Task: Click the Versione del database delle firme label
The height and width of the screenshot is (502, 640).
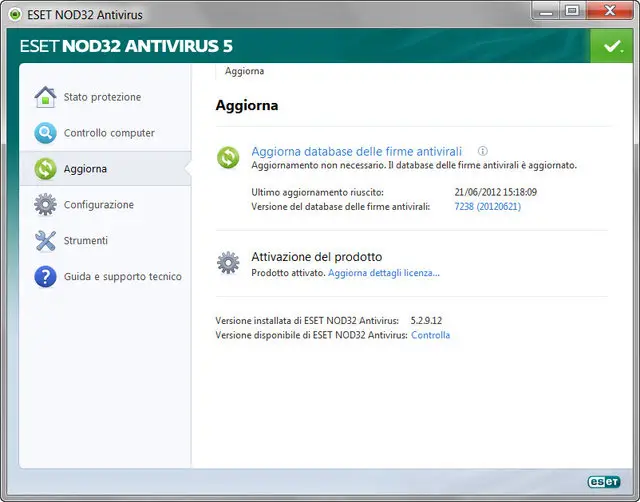Action: tap(341, 207)
